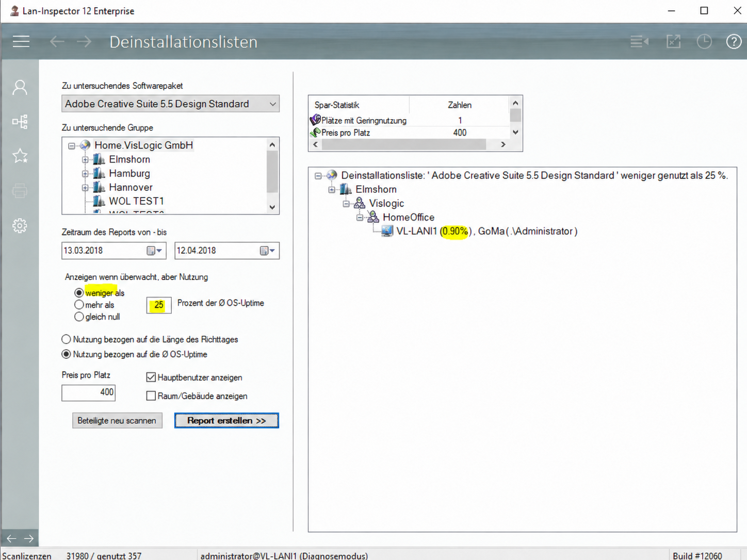Click scroll-up arrow of Spar-Statistik table

pyautogui.click(x=515, y=103)
